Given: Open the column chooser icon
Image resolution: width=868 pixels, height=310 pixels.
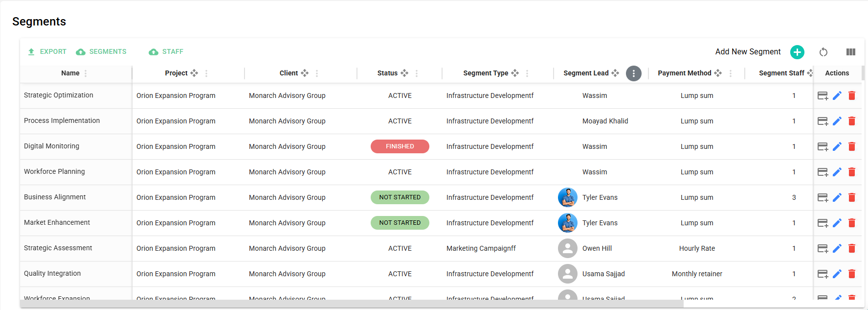Looking at the screenshot, I should [x=851, y=52].
